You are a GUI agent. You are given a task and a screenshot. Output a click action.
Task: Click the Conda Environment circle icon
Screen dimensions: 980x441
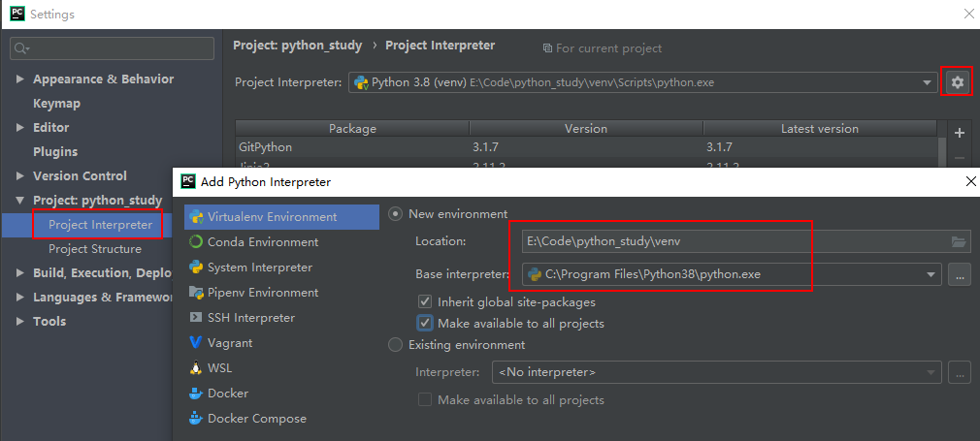tap(196, 241)
